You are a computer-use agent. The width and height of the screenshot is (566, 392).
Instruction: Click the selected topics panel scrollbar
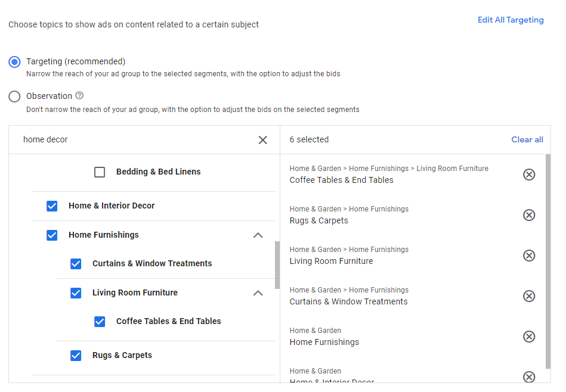[548, 261]
